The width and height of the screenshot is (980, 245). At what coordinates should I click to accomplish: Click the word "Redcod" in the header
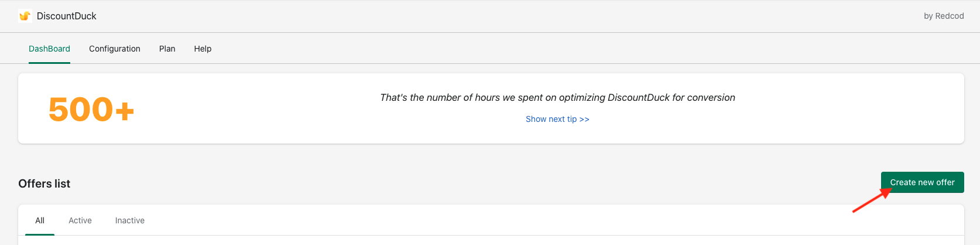[x=950, y=16]
